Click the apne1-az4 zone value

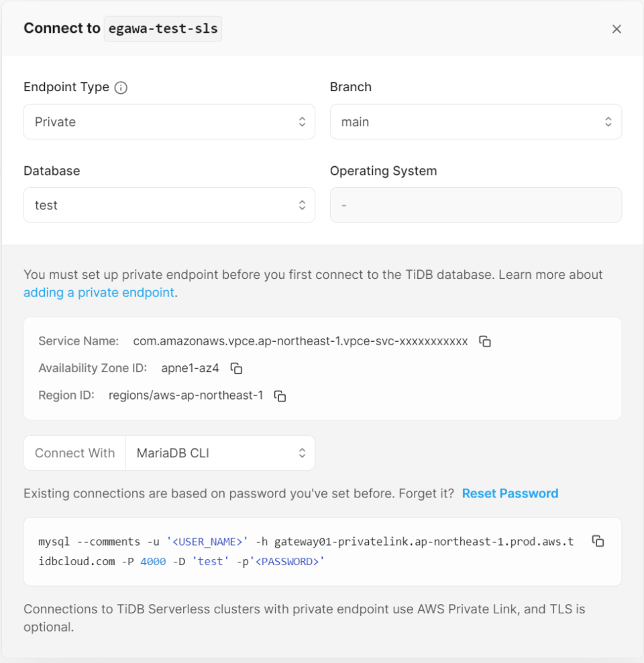click(189, 368)
